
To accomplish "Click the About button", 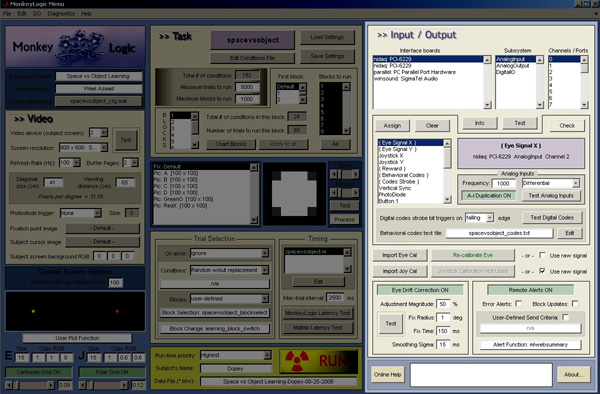I will coord(573,374).
